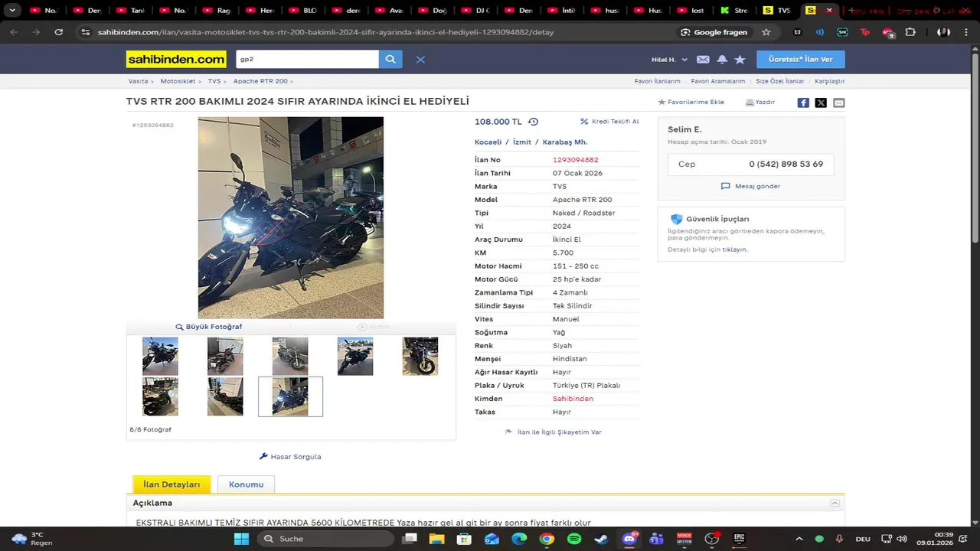Switch to Konumu tab

click(x=246, y=484)
